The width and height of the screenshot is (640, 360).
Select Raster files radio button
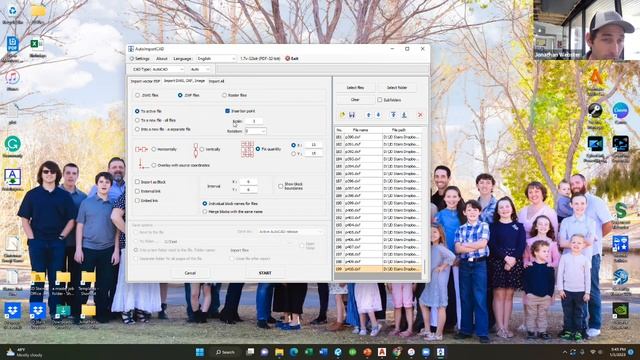[x=224, y=95]
